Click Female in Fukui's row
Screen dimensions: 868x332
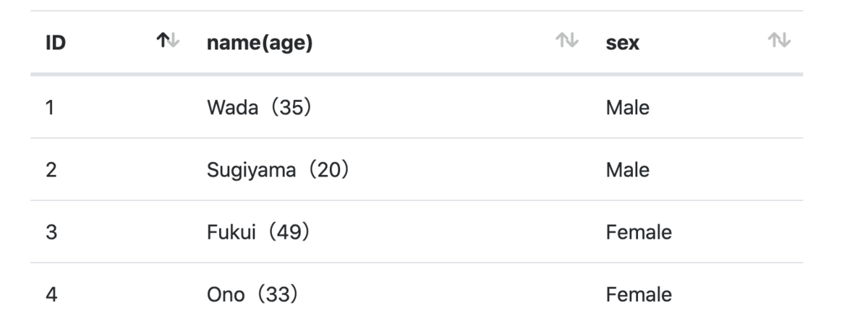(x=639, y=232)
